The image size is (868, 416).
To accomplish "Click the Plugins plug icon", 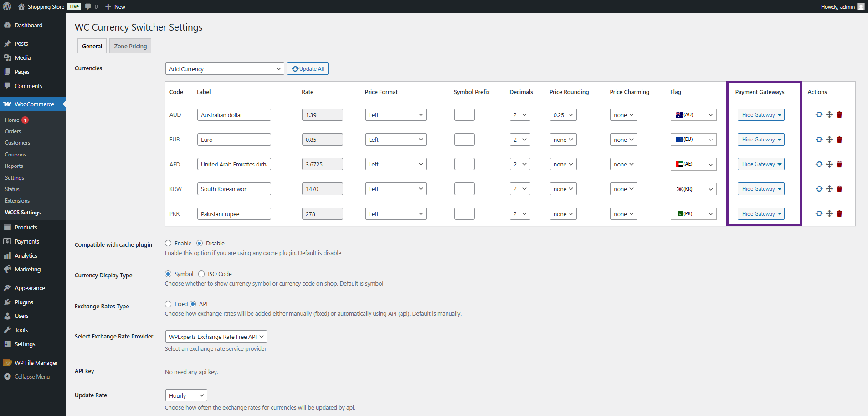I will click(x=7, y=302).
